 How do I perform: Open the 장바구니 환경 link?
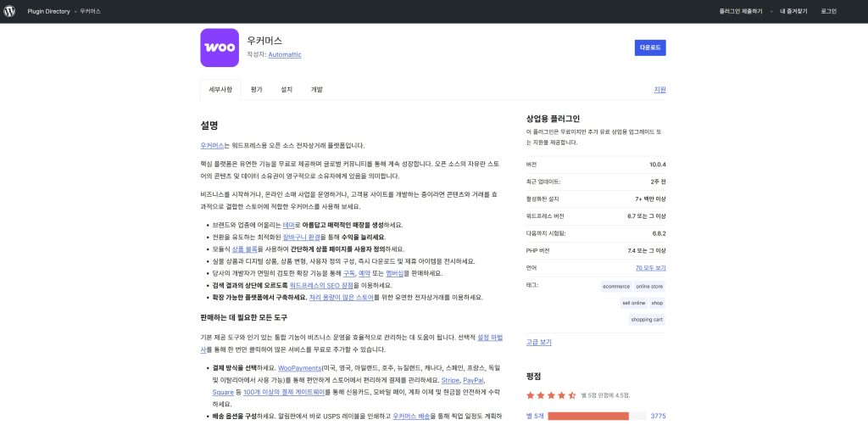[x=301, y=237]
